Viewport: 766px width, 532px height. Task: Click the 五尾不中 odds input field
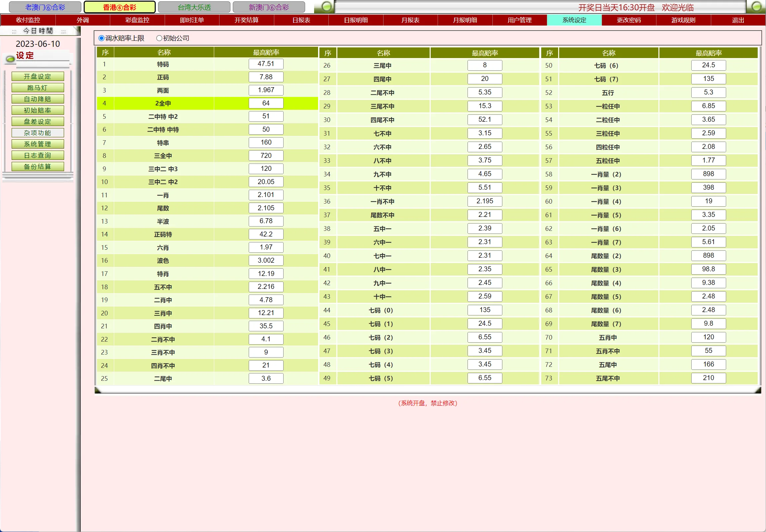click(708, 378)
